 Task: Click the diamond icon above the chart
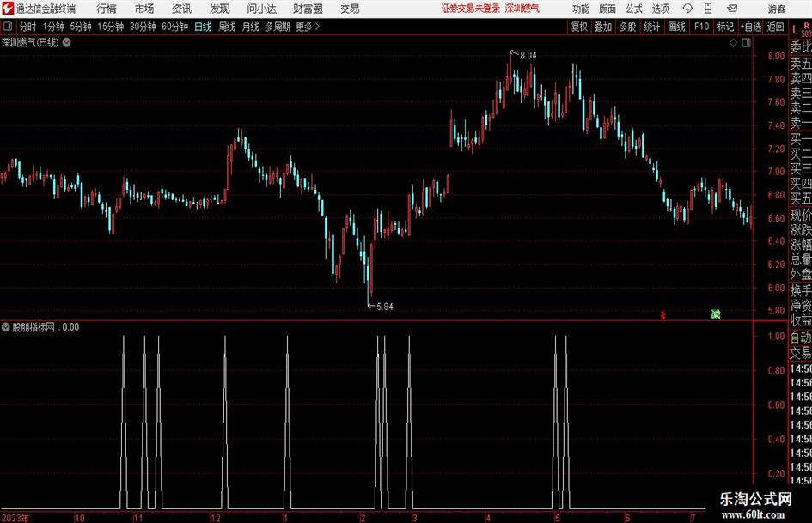[733, 43]
